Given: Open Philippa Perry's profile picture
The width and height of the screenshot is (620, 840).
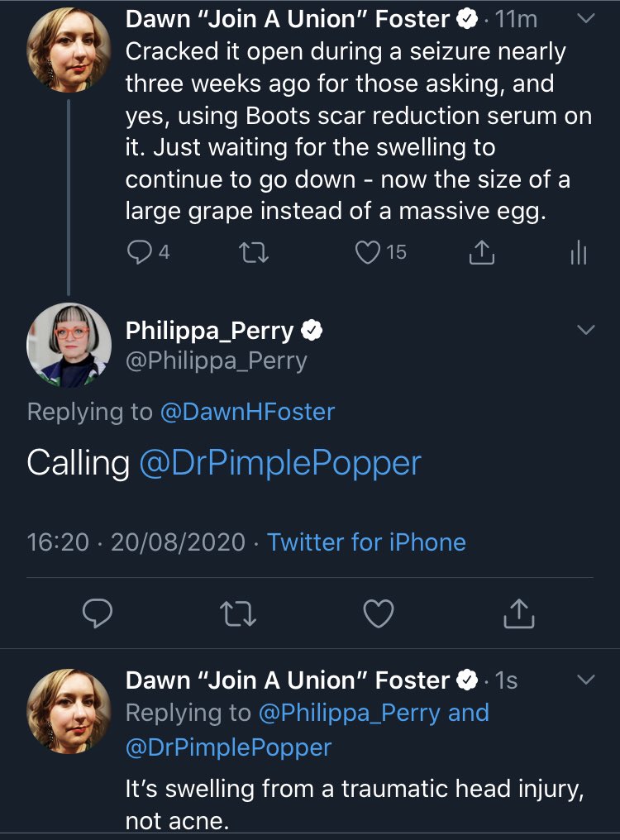Looking at the screenshot, I should (69, 345).
